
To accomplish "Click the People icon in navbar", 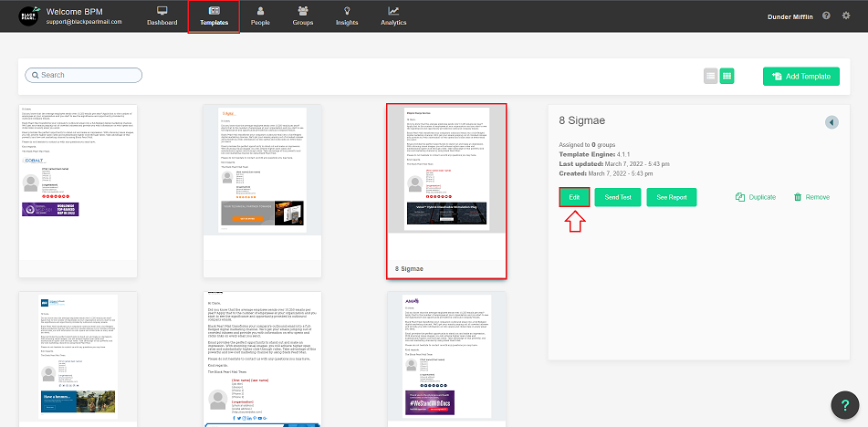I will 260,11.
